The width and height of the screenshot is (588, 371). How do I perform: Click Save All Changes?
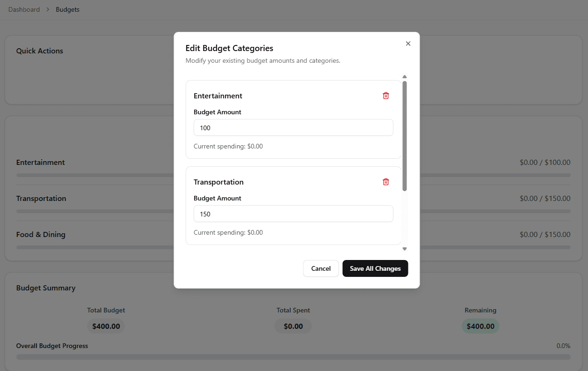pyautogui.click(x=375, y=268)
